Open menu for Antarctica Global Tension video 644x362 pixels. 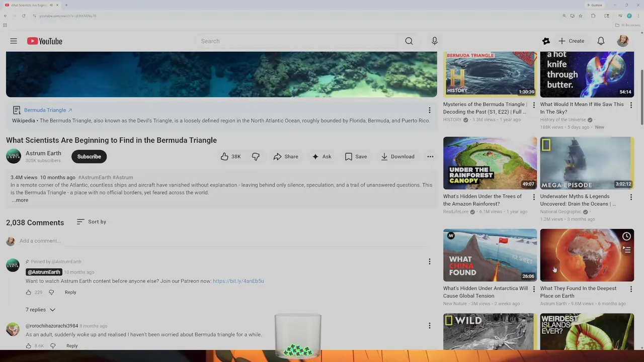pos(534,289)
